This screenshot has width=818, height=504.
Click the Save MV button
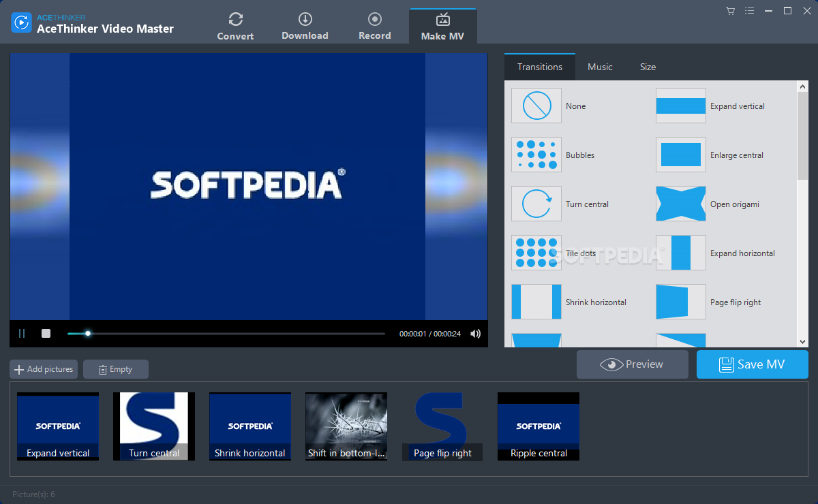tap(753, 364)
